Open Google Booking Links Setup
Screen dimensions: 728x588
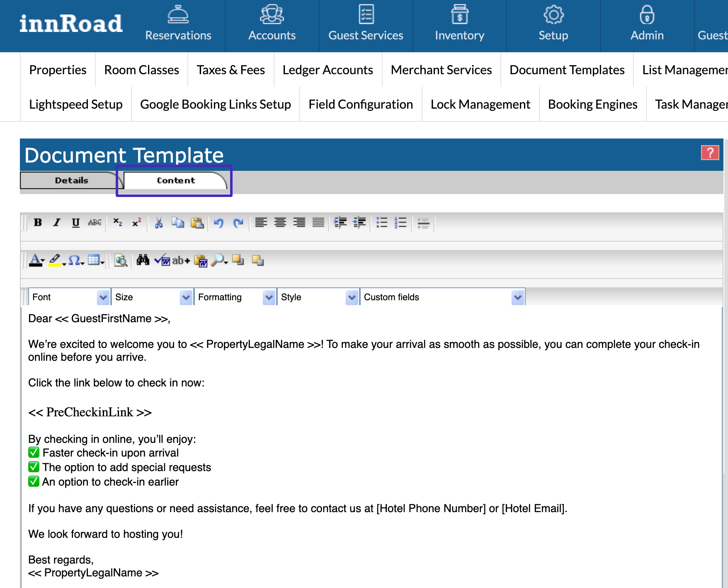pos(215,104)
